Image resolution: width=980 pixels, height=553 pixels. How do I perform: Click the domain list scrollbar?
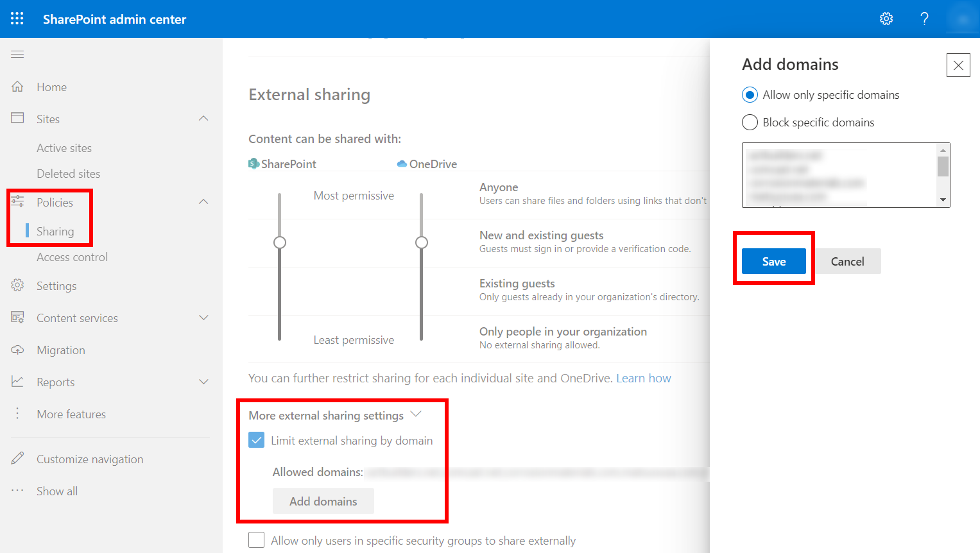pyautogui.click(x=943, y=168)
